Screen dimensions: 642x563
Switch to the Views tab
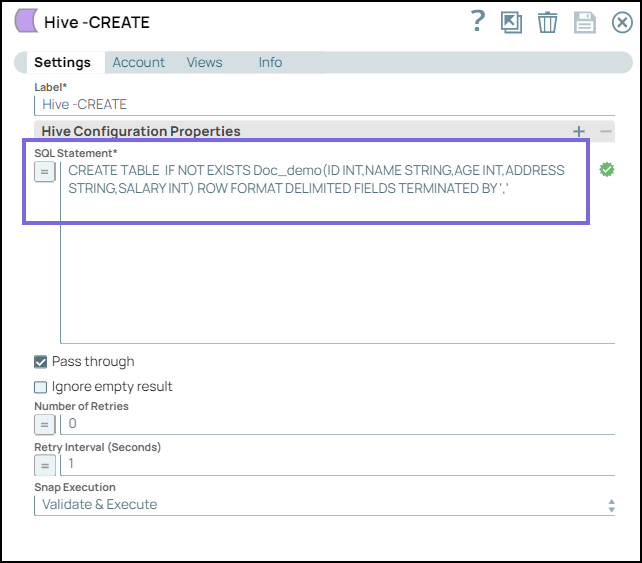tap(204, 62)
